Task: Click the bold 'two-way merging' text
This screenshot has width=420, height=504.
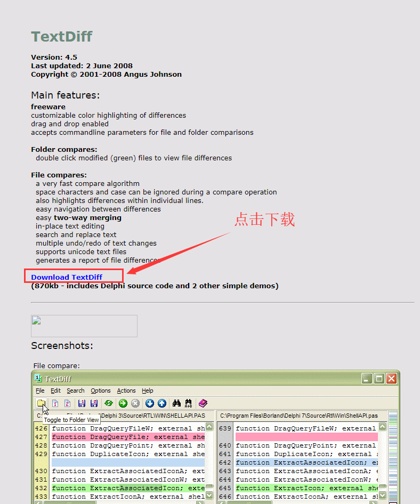Action: pyautogui.click(x=87, y=217)
